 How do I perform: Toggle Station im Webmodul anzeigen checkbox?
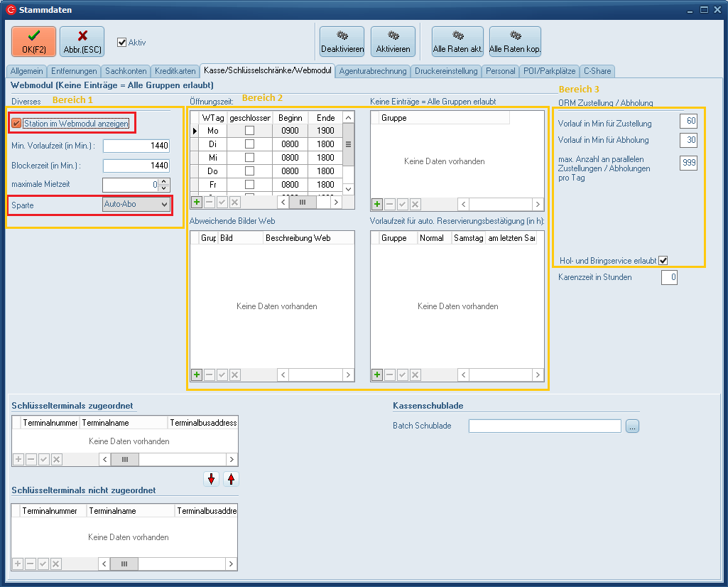click(x=16, y=124)
